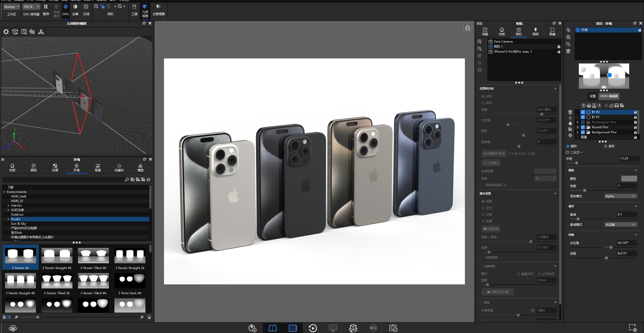Move pin down with arrow icon
The height and width of the screenshot is (333, 644).
(x=570, y=124)
